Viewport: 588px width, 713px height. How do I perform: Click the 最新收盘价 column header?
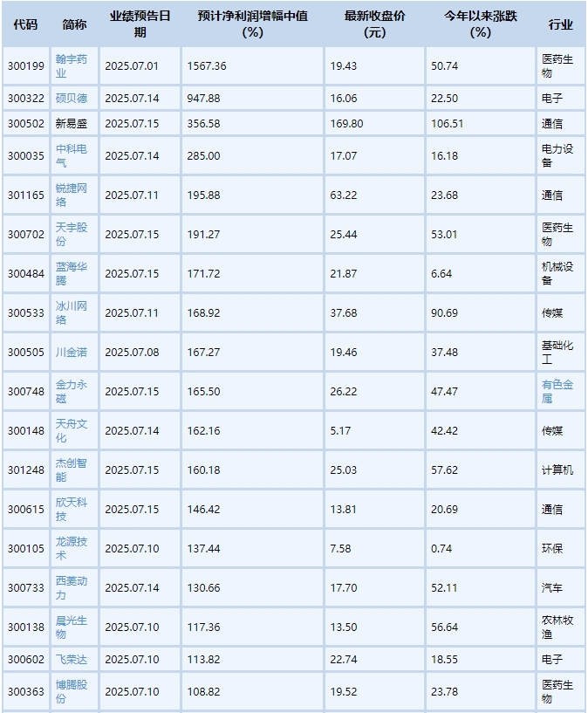coord(375,24)
